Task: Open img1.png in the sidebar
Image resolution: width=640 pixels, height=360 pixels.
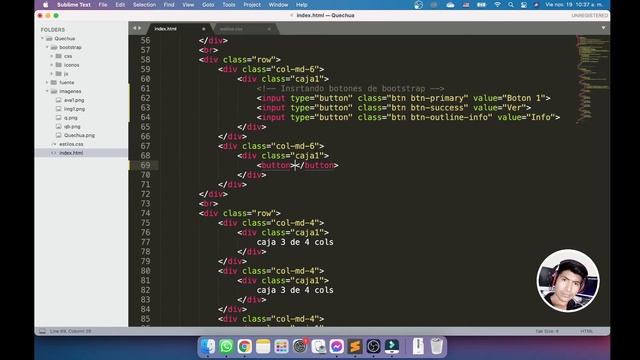Action: coord(74,109)
